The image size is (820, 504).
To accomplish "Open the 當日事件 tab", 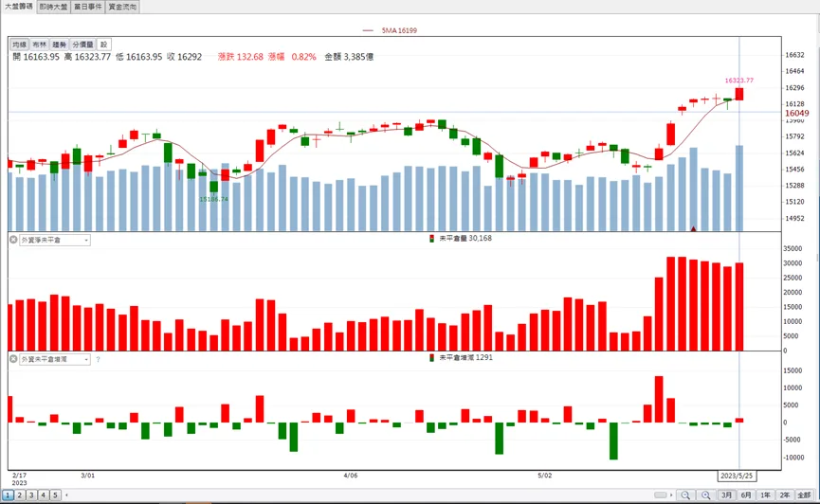I will click(x=88, y=7).
